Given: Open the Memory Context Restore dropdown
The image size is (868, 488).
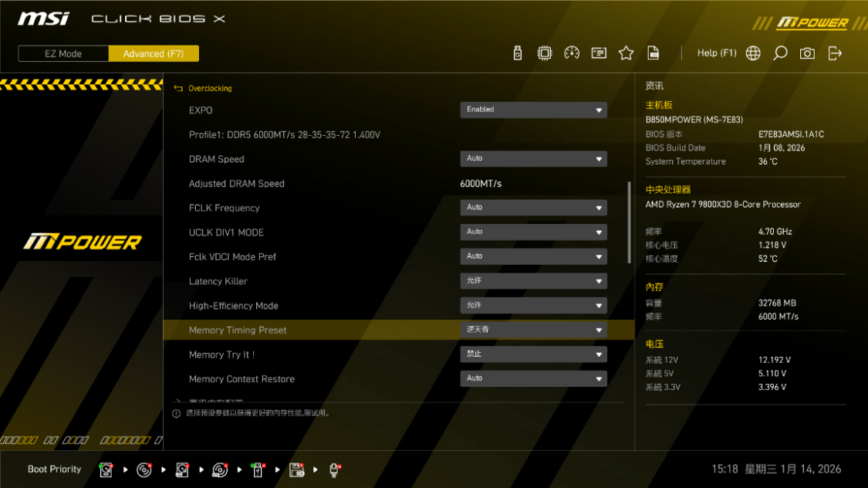Looking at the screenshot, I should pyautogui.click(x=534, y=379).
